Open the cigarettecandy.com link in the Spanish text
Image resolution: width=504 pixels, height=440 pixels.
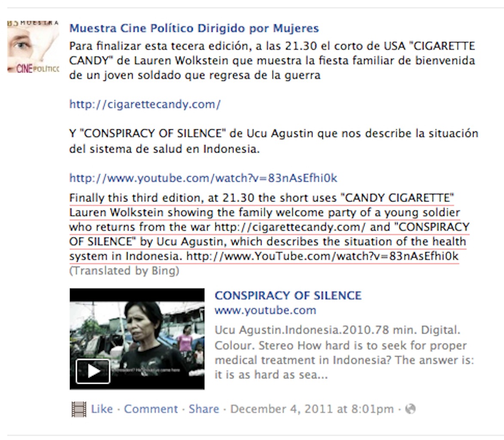tap(145, 104)
